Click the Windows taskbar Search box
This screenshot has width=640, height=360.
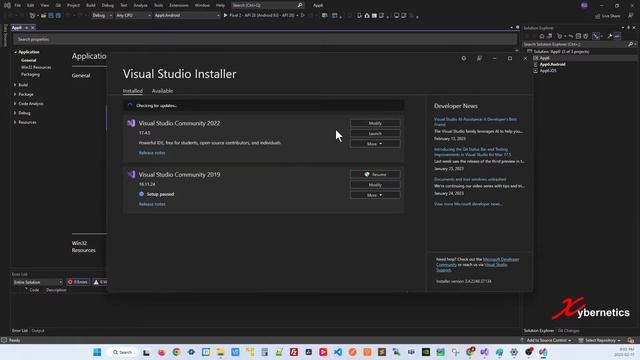[x=122, y=352]
